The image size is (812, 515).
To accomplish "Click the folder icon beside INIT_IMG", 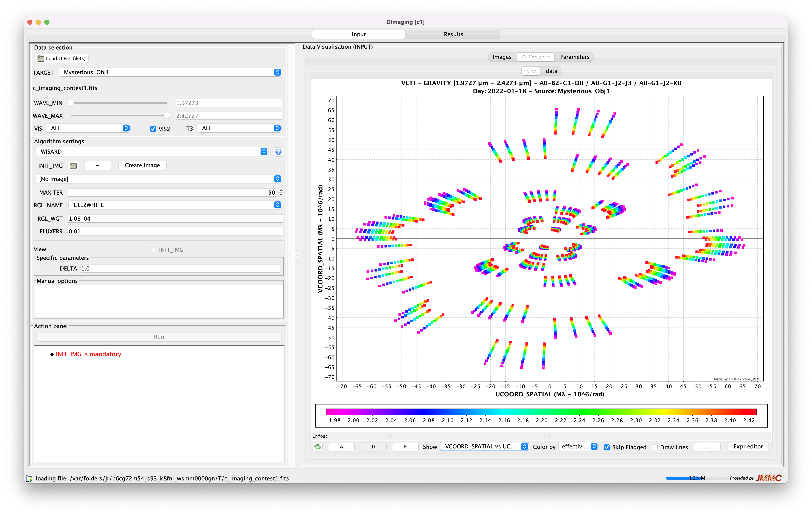I will coord(73,165).
